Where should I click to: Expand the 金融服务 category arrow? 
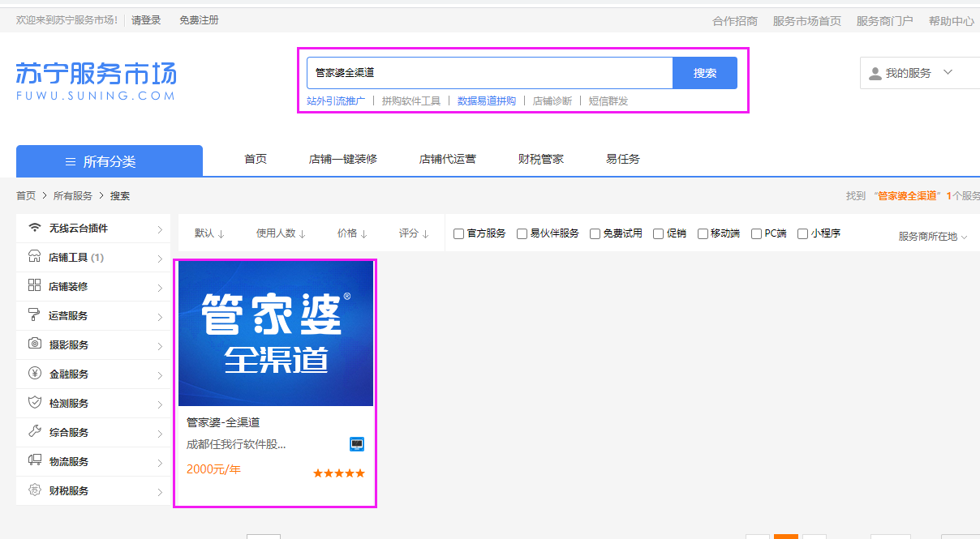coord(160,375)
